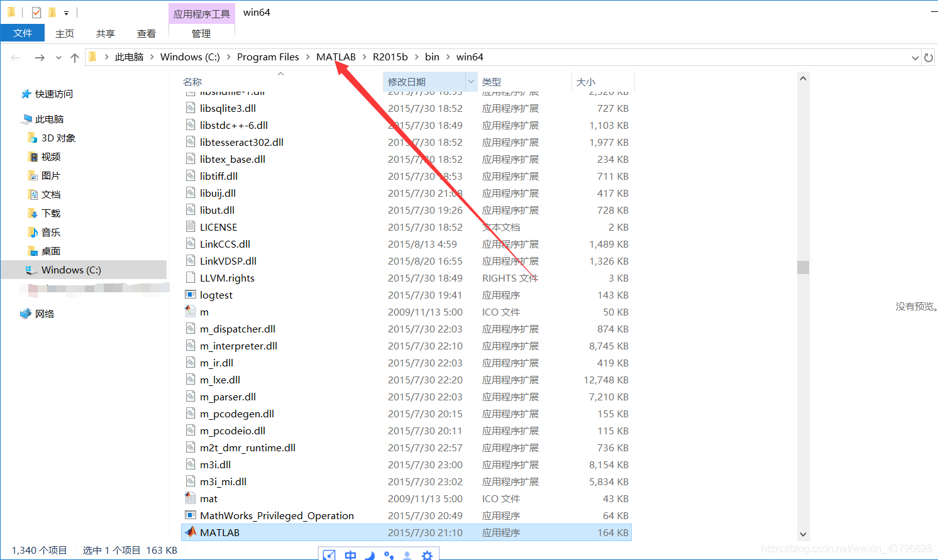Click the 3D Objects folder icon
This screenshot has height=560, width=938.
[33, 138]
